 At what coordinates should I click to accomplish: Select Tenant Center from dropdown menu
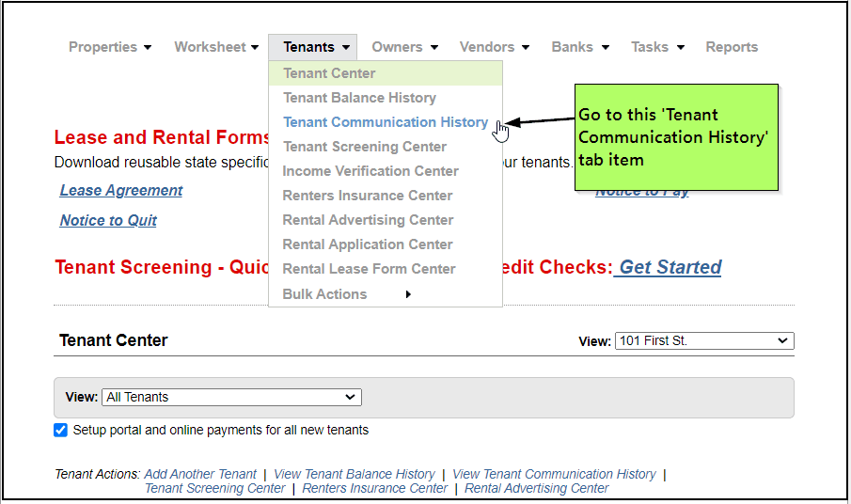pyautogui.click(x=329, y=73)
